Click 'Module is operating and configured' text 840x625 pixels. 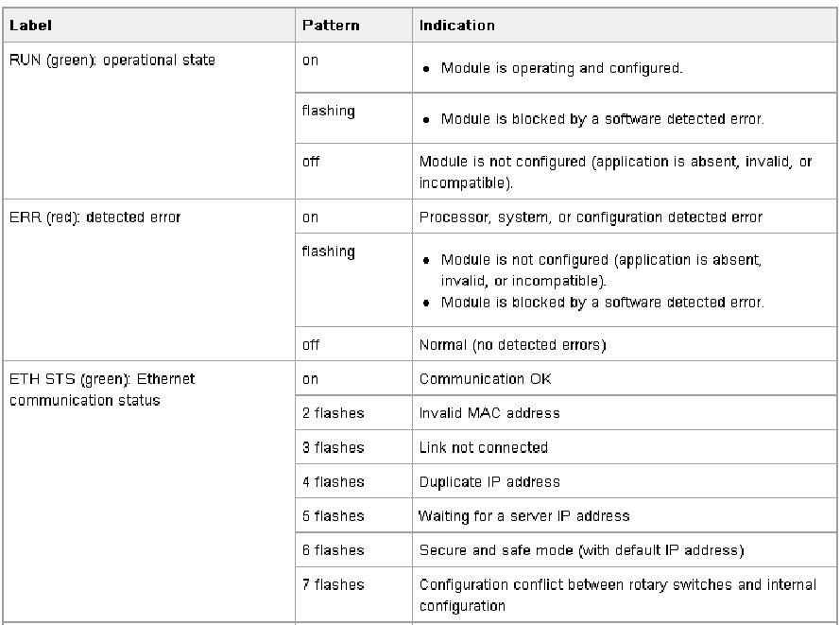(561, 68)
